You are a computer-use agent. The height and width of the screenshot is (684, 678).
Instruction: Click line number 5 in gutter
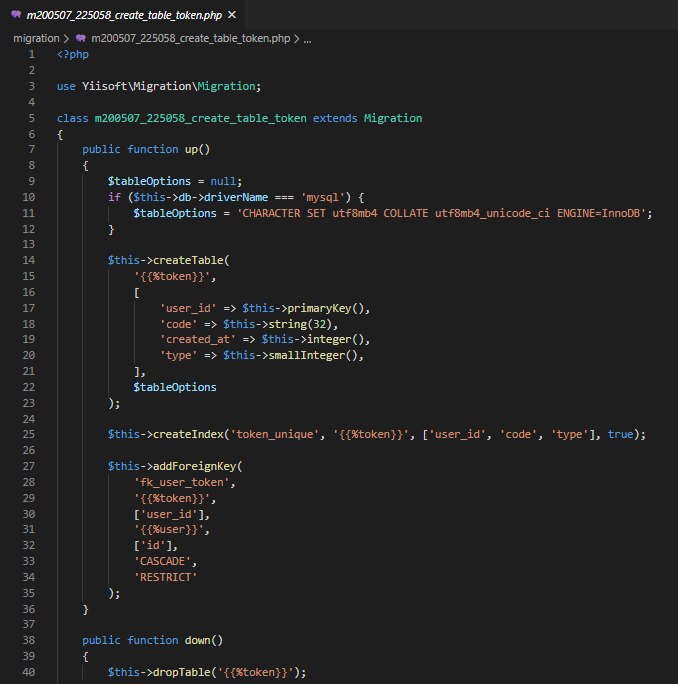pyautogui.click(x=31, y=118)
